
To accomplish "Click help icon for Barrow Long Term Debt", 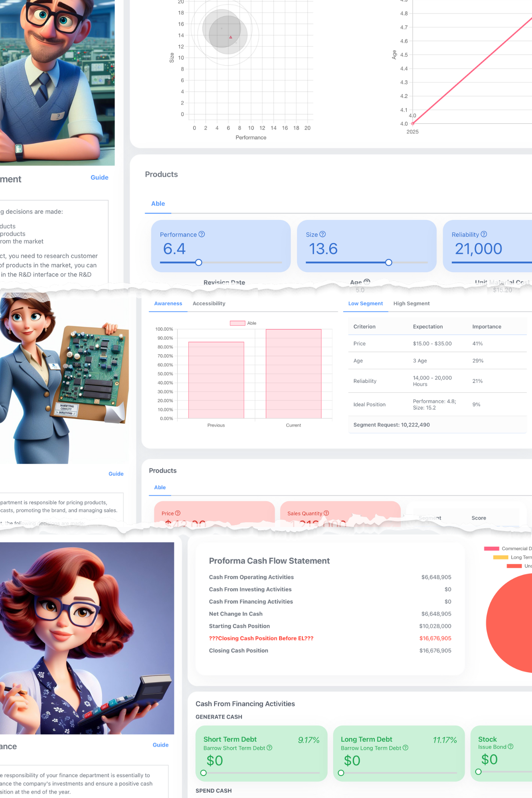I will [405, 748].
